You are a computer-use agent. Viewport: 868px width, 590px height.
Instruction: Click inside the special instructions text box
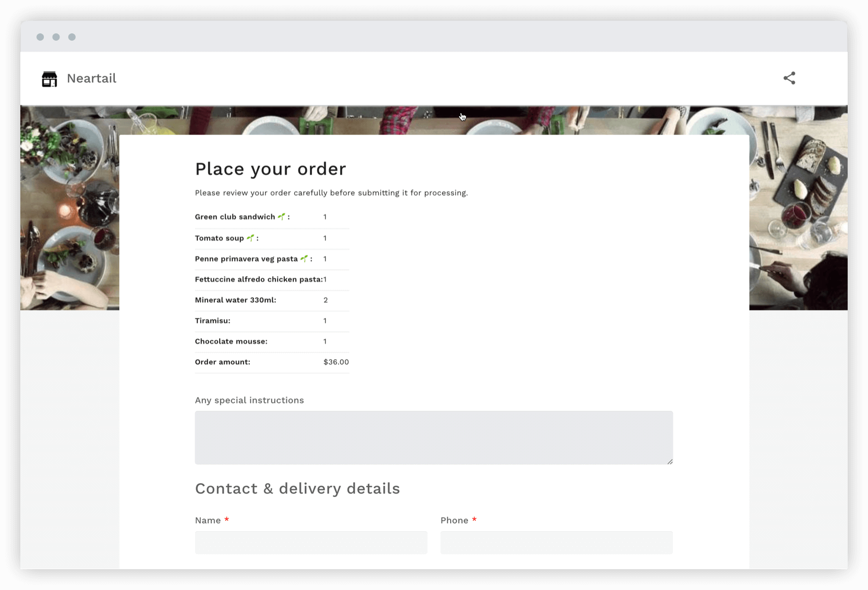point(433,437)
